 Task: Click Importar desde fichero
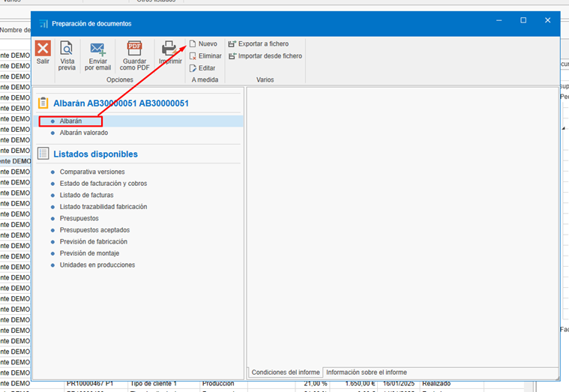[265, 56]
